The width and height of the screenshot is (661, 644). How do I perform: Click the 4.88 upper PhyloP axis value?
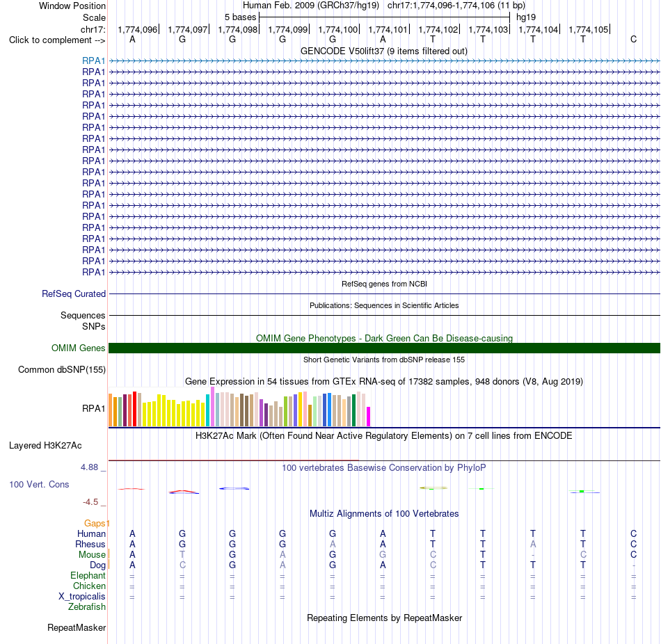point(89,467)
